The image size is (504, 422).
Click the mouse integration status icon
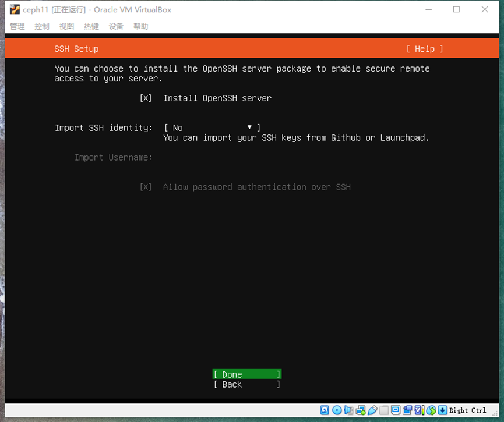point(431,410)
